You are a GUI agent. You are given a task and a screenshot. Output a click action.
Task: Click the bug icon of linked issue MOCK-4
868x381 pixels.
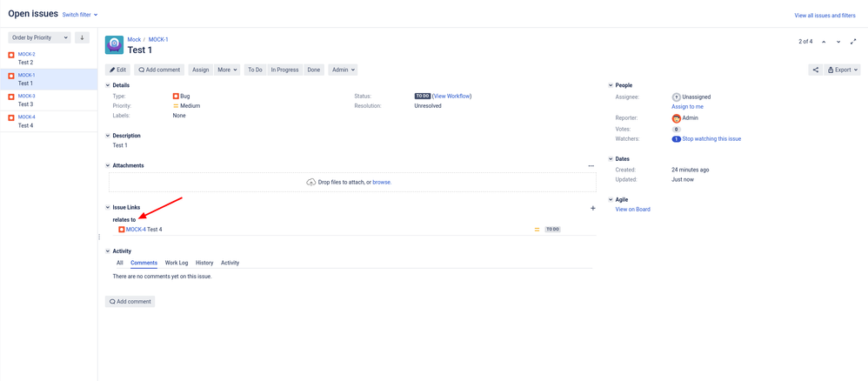[x=122, y=230]
